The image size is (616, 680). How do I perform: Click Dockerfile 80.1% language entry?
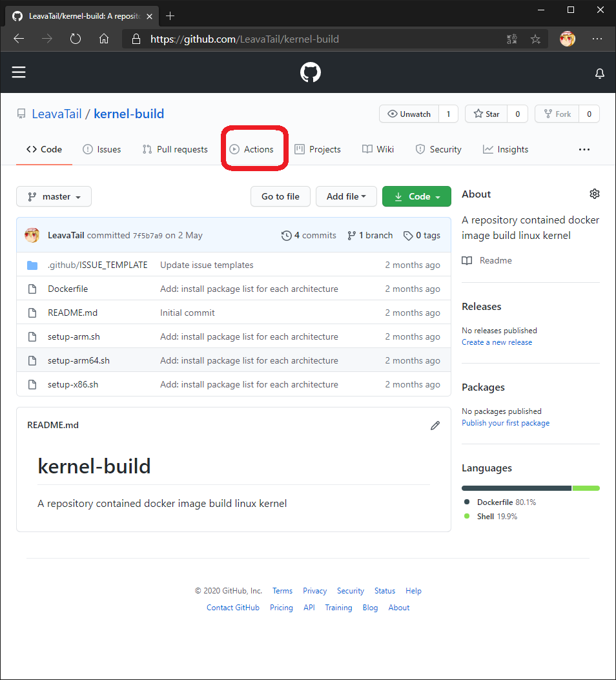pyautogui.click(x=500, y=502)
